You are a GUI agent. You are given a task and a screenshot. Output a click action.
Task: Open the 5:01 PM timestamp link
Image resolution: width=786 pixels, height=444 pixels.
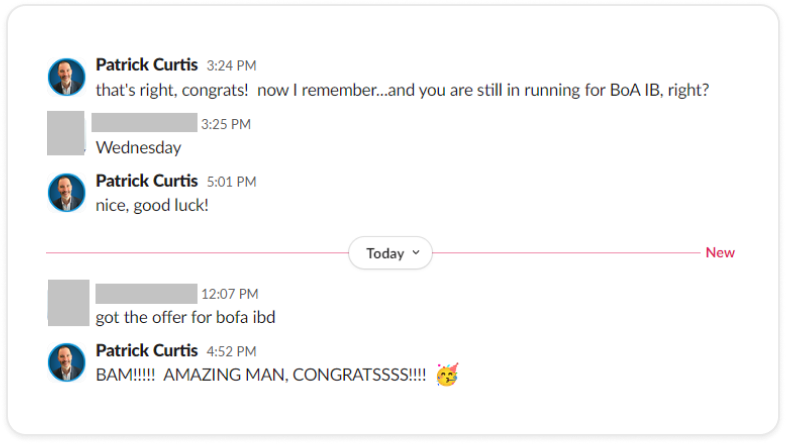[x=231, y=182]
